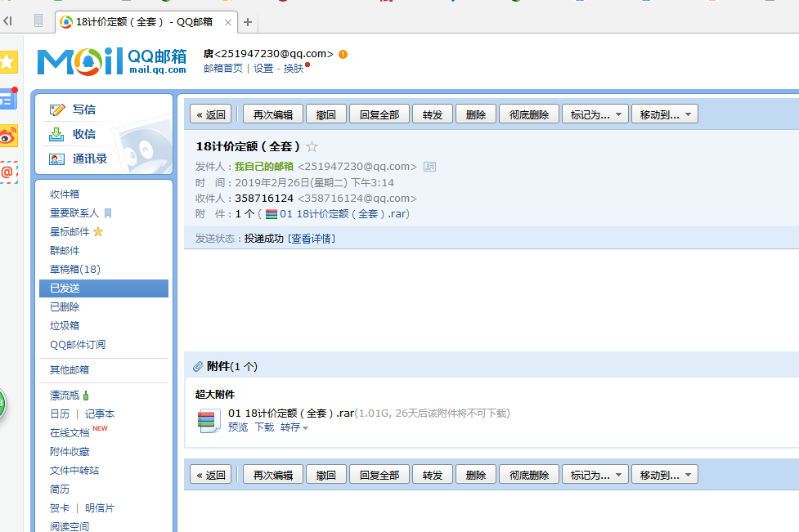The image size is (799, 532).
Task: Open 贺卡 in sidebar
Action: pyautogui.click(x=60, y=508)
